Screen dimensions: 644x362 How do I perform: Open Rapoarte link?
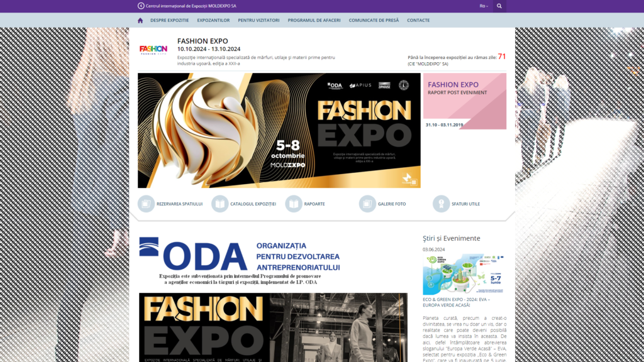pyautogui.click(x=314, y=204)
